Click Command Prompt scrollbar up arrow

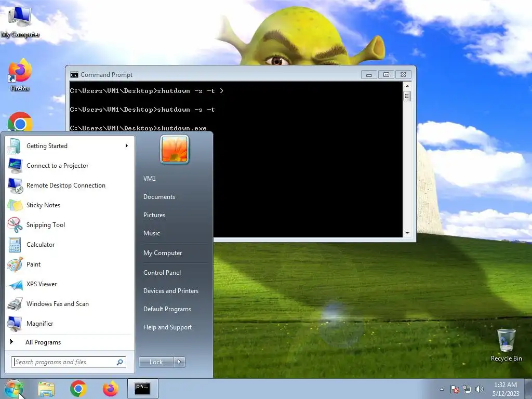pyautogui.click(x=407, y=86)
